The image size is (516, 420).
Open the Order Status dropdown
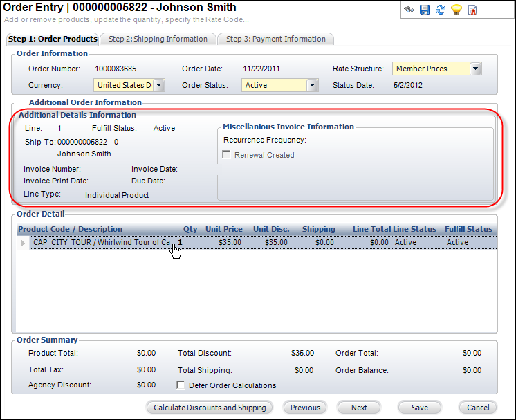pyautogui.click(x=312, y=85)
